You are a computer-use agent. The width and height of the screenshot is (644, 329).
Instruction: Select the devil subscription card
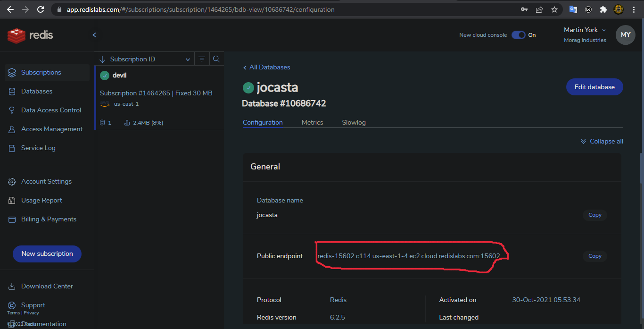pos(159,98)
